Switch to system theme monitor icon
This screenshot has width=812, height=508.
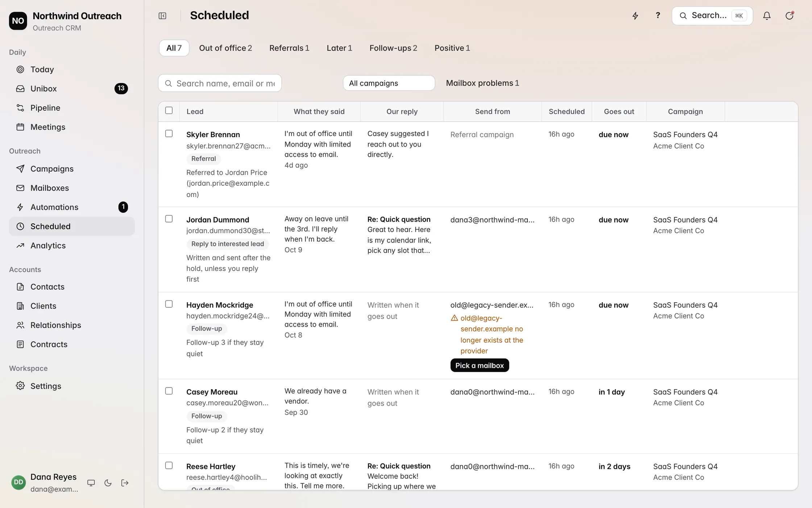point(91,483)
